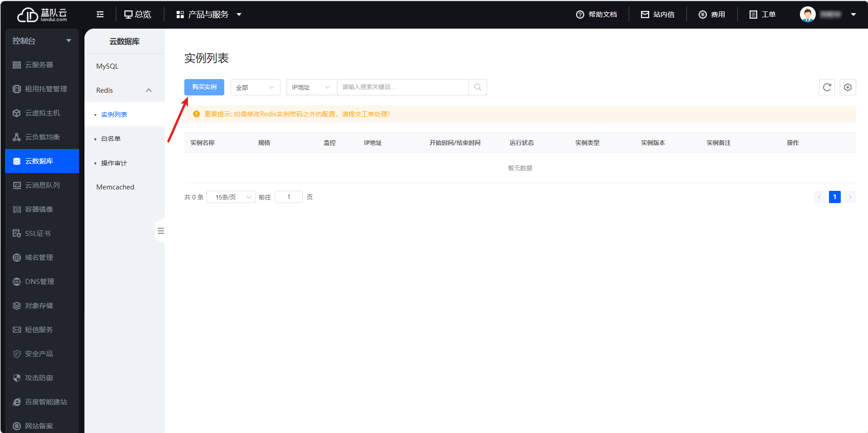Image resolution: width=868 pixels, height=433 pixels.
Task: Trigger the search magnifier icon
Action: pyautogui.click(x=477, y=87)
